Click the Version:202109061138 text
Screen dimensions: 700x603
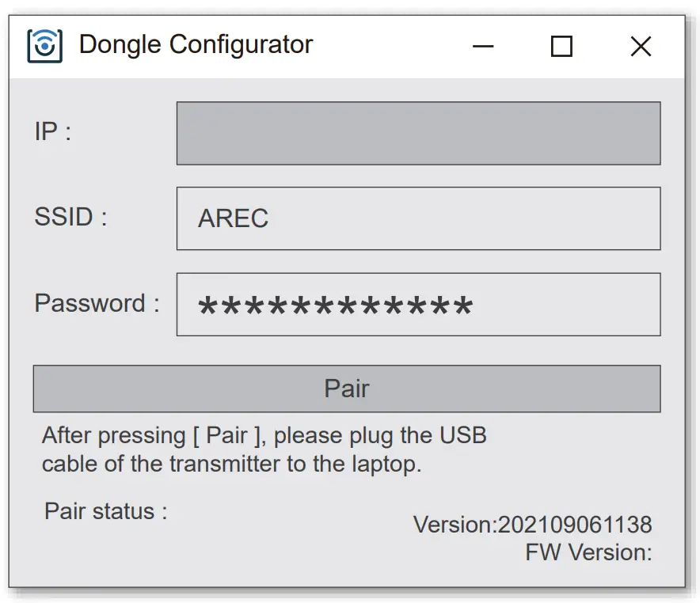(x=532, y=525)
